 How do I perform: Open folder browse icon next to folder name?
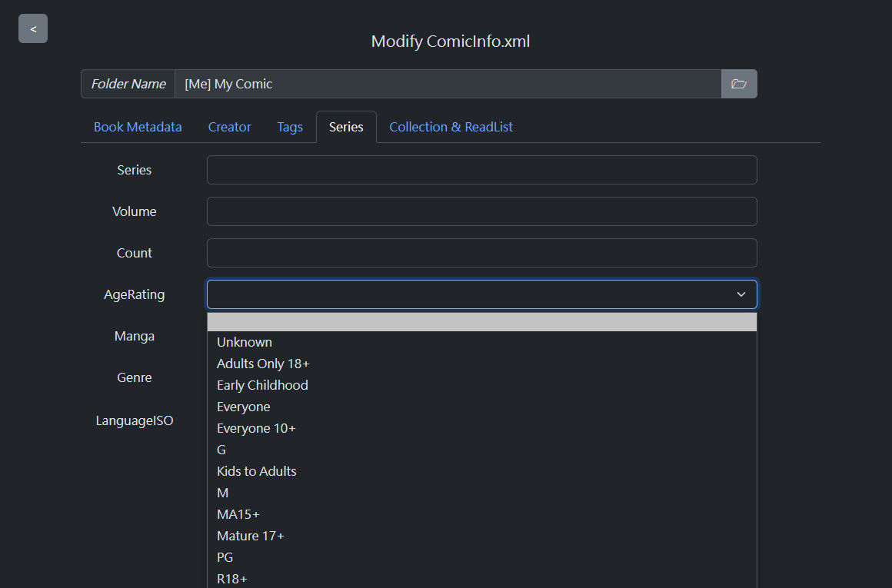[738, 84]
